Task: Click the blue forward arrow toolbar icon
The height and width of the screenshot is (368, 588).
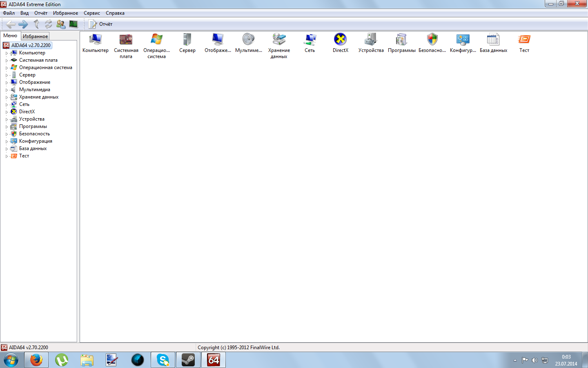Action: [x=23, y=24]
